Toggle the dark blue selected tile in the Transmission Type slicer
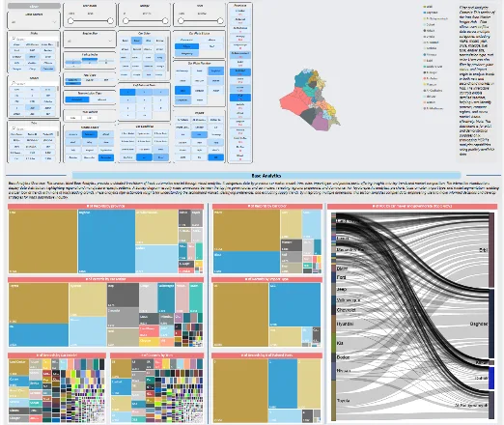This screenshot has width=504, height=425. pos(77,99)
